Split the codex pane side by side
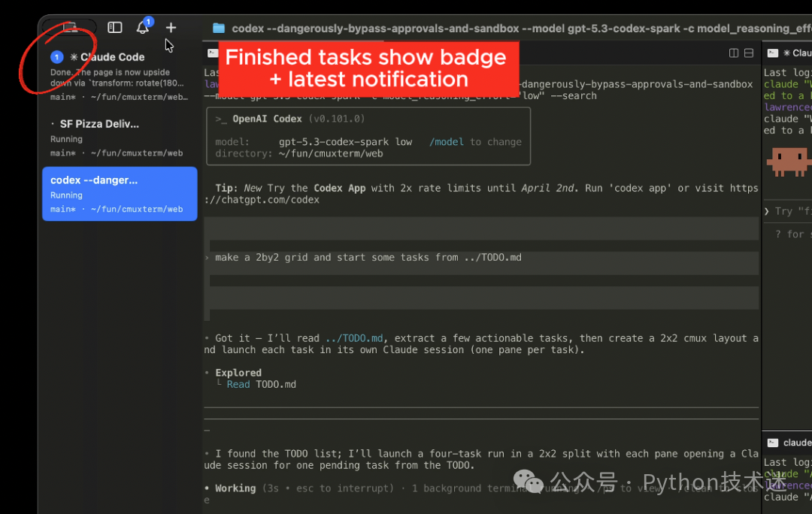Viewport: 812px width, 514px height. pos(734,53)
